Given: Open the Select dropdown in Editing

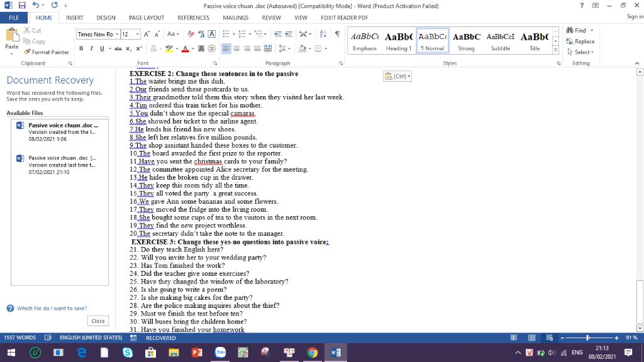Looking at the screenshot, I should tap(581, 52).
